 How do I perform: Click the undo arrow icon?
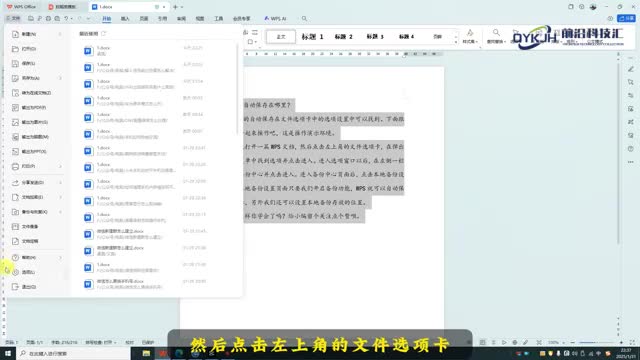(66, 18)
